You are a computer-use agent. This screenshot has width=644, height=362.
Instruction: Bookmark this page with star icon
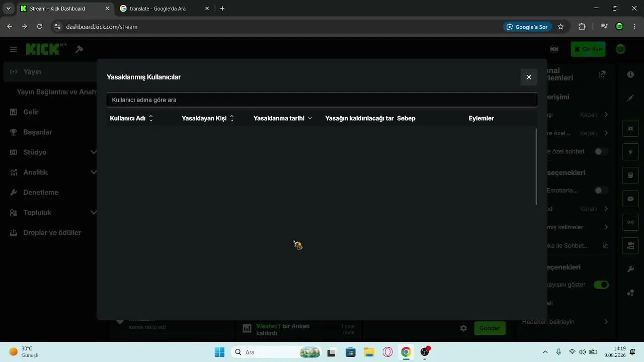coord(560,27)
